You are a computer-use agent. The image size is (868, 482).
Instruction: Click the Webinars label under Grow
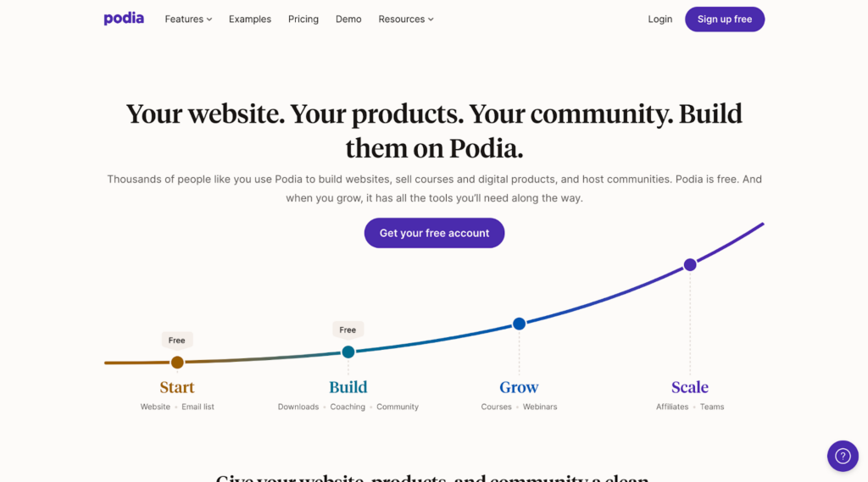540,407
